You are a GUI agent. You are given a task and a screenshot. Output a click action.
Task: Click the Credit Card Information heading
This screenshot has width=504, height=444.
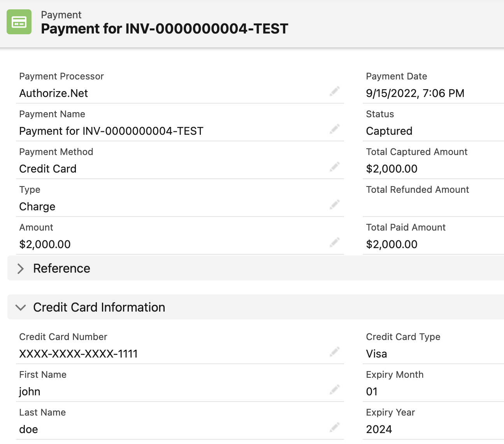point(99,307)
